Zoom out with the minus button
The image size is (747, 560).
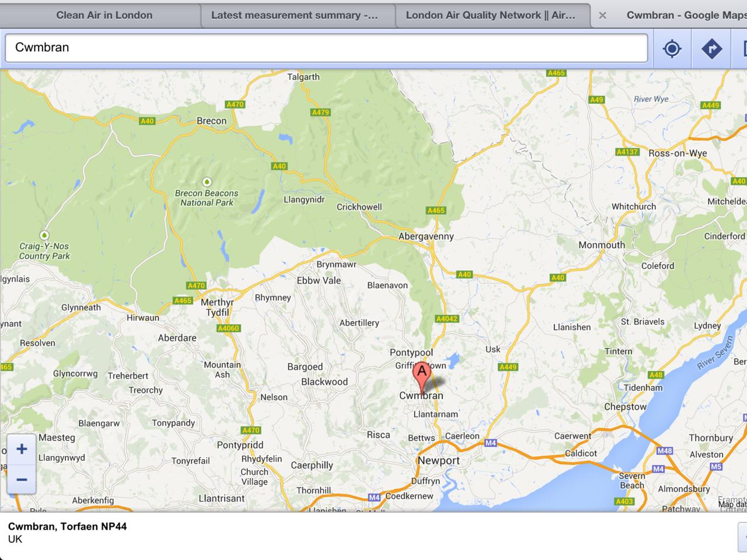pyautogui.click(x=22, y=480)
